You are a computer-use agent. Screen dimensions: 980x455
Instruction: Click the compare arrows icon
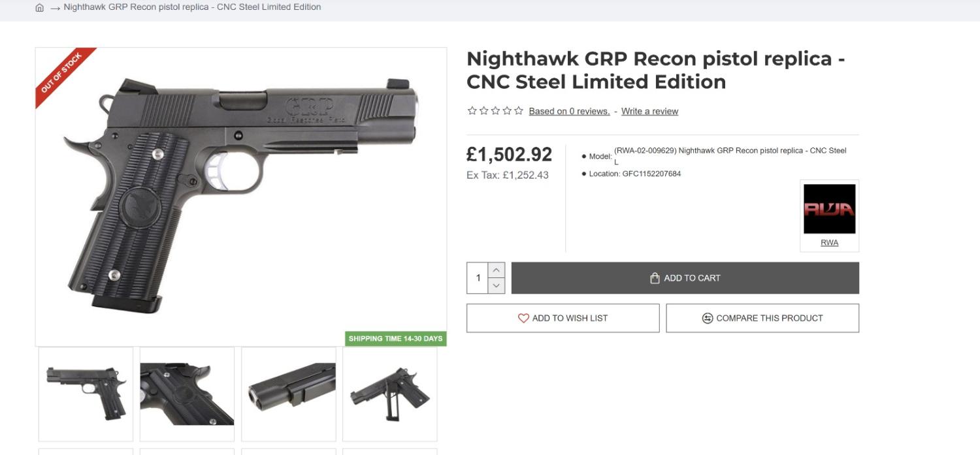point(707,318)
